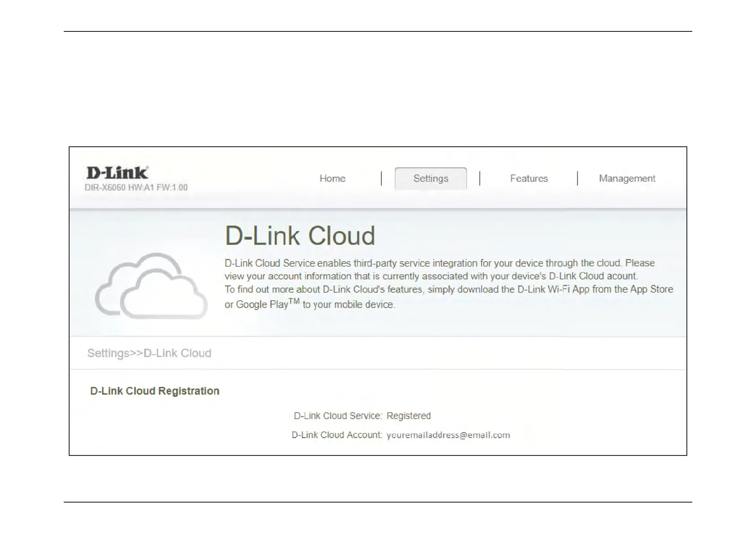
Task: Click the description line mentioning Google Play
Action: click(x=310, y=304)
